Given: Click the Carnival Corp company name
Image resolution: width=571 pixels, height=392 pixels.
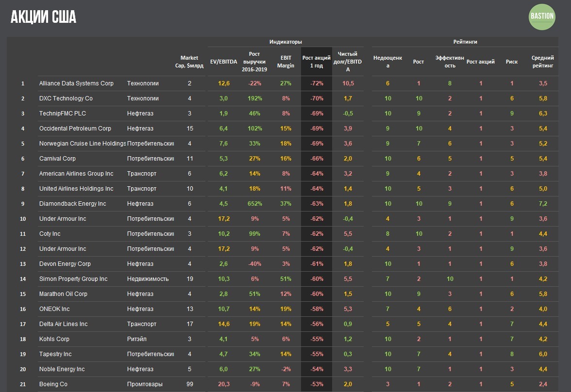Looking at the screenshot, I should click(57, 158).
